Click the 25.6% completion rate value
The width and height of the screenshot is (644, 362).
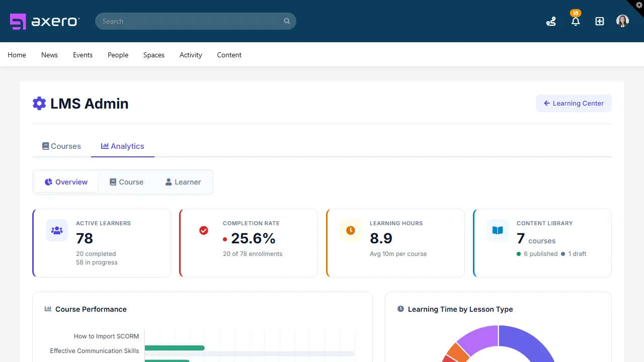(x=253, y=238)
